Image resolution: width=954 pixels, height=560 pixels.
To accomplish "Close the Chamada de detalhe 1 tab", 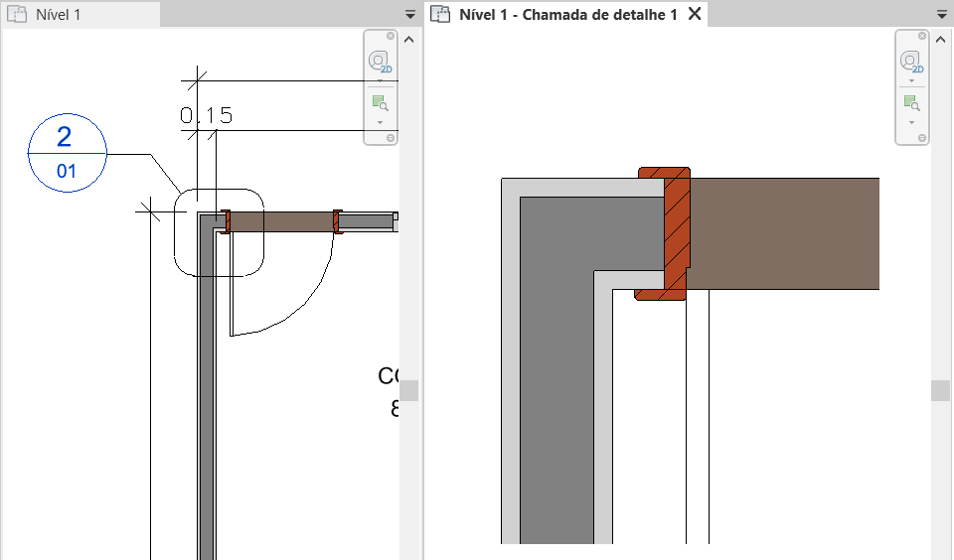I will [695, 14].
